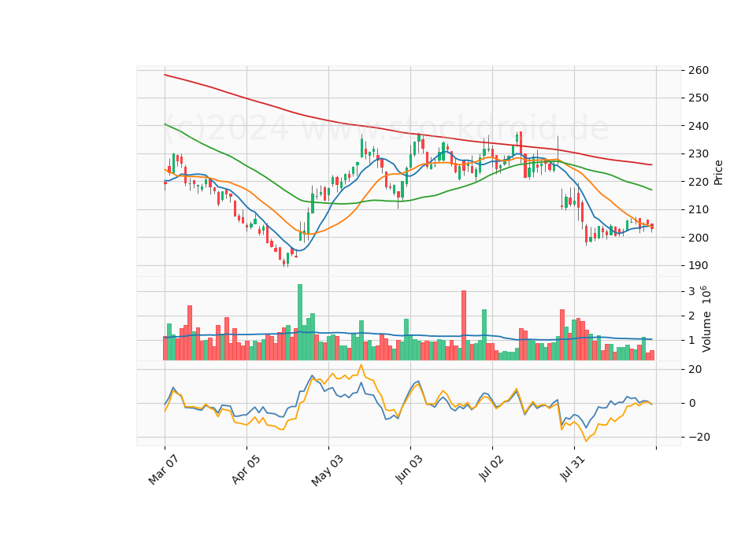Click the tallest green volume bar
The height and width of the screenshot is (543, 756).
(x=300, y=323)
